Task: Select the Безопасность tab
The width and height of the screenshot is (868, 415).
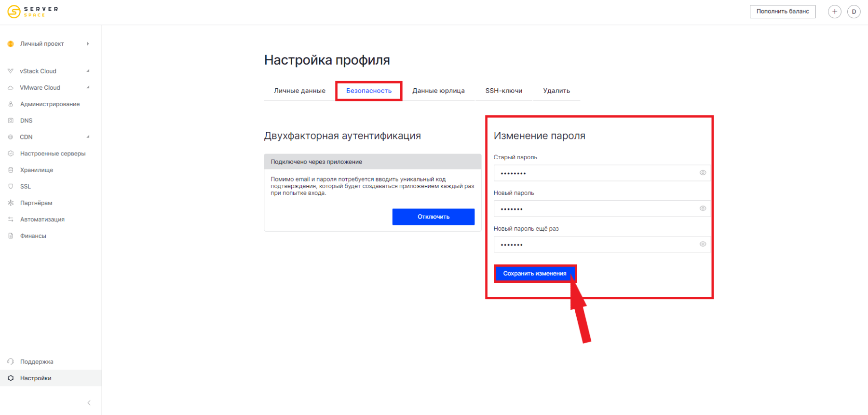Action: [x=369, y=91]
